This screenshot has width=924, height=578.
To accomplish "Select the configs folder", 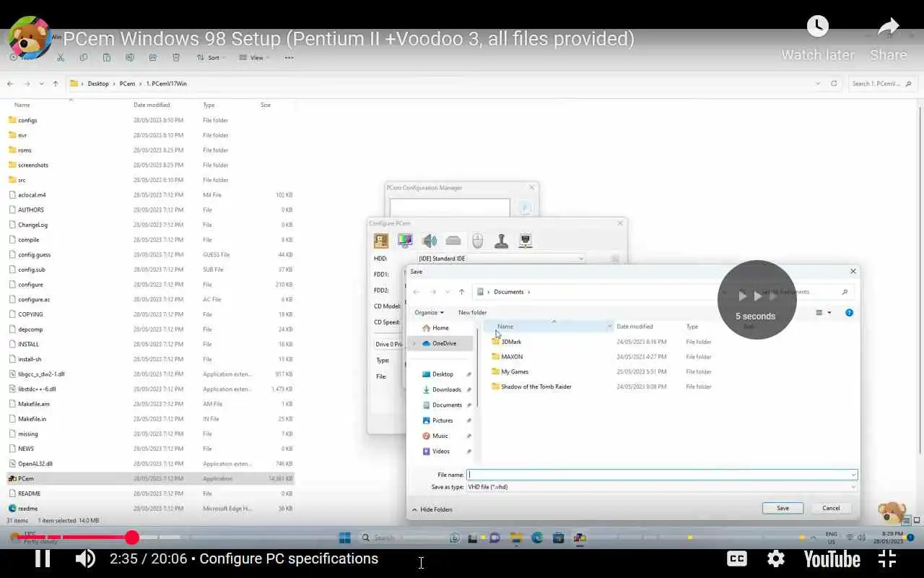I will (27, 120).
